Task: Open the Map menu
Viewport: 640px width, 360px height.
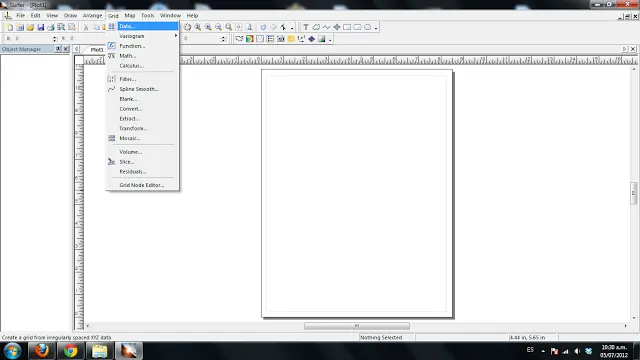Action: point(130,16)
